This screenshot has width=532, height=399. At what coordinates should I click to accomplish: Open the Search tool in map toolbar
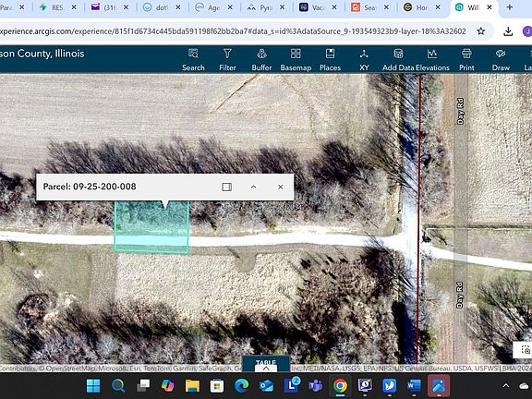(193, 60)
